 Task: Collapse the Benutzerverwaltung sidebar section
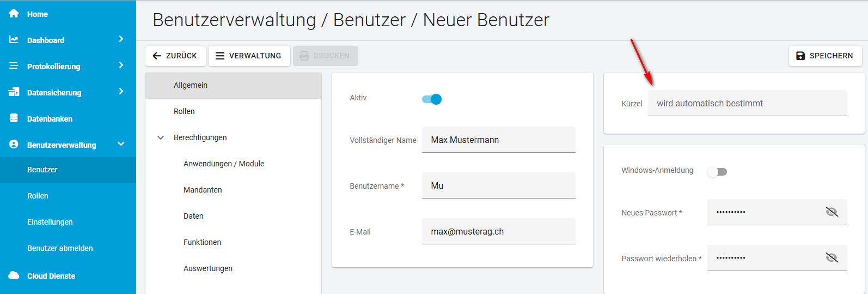coord(121,144)
